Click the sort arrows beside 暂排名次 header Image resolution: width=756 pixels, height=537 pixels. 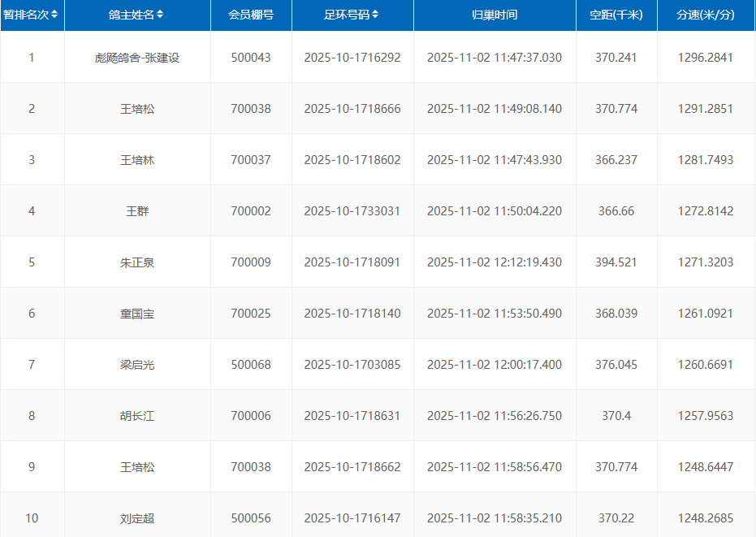[x=54, y=15]
